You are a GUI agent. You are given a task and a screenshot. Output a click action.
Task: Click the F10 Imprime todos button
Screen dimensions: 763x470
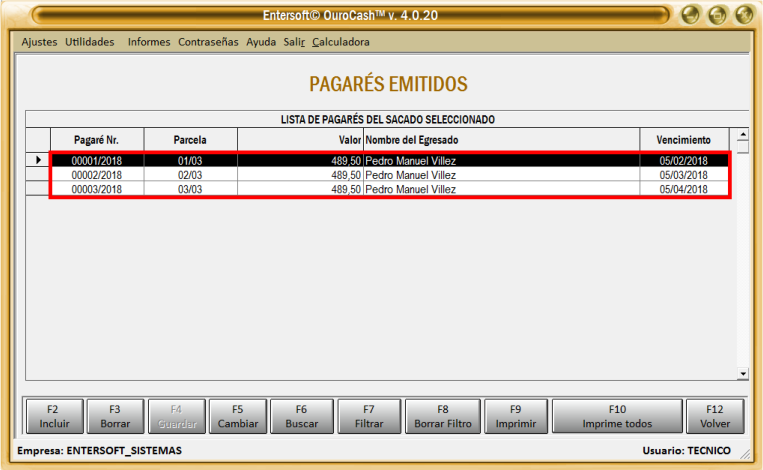[x=617, y=416]
